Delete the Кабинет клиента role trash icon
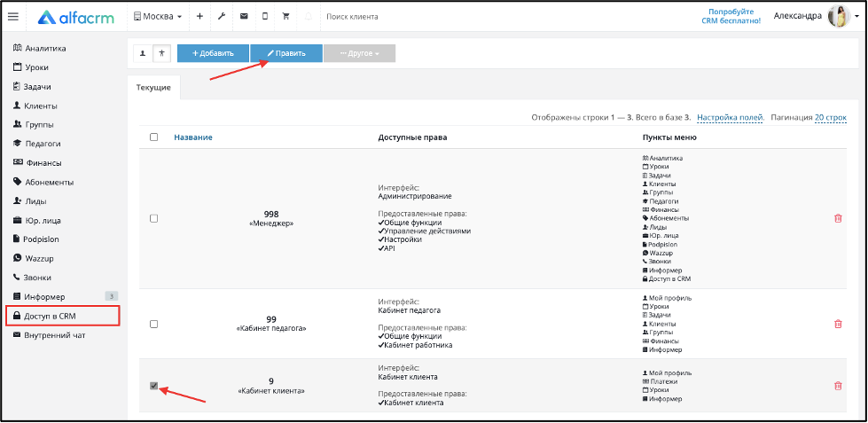 (x=838, y=386)
